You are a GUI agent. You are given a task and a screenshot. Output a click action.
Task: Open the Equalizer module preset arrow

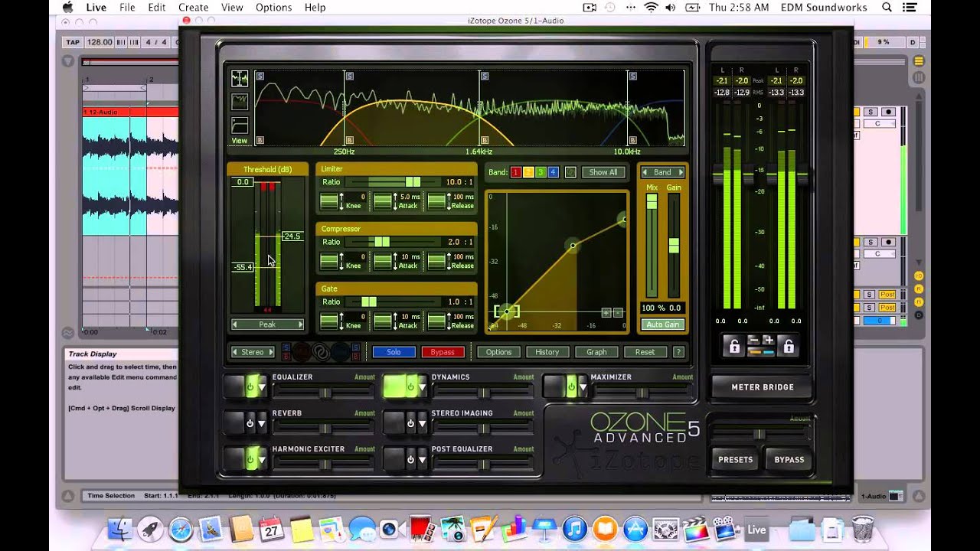(x=262, y=388)
